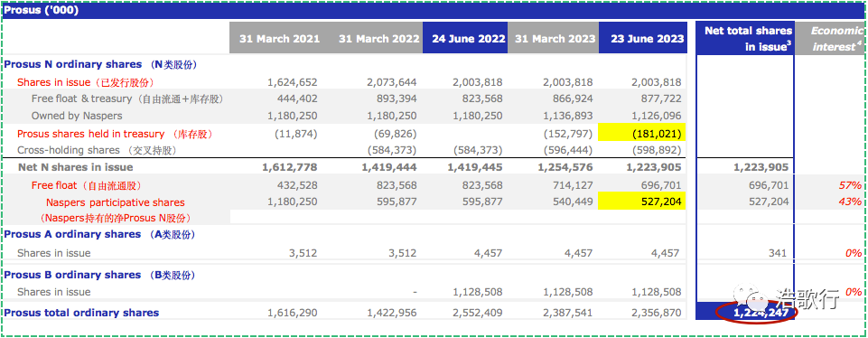Viewport: 868px width, 338px height.
Task: Select the Prosus shares held in treasury label
Action: point(115,134)
